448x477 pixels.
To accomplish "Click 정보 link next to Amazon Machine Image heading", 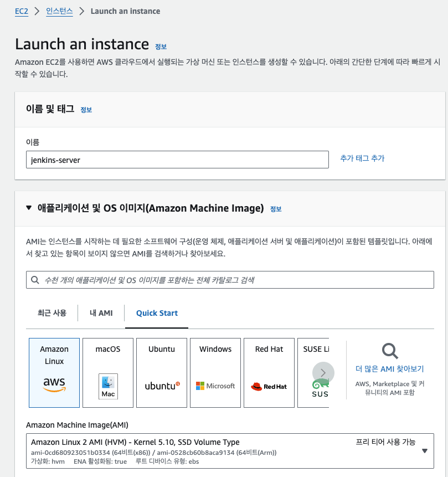I will click(x=276, y=209).
